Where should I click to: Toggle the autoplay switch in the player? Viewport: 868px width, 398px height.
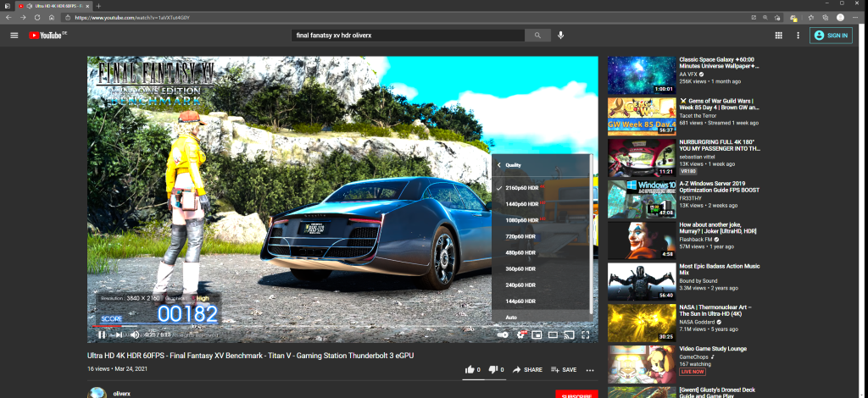(x=503, y=335)
